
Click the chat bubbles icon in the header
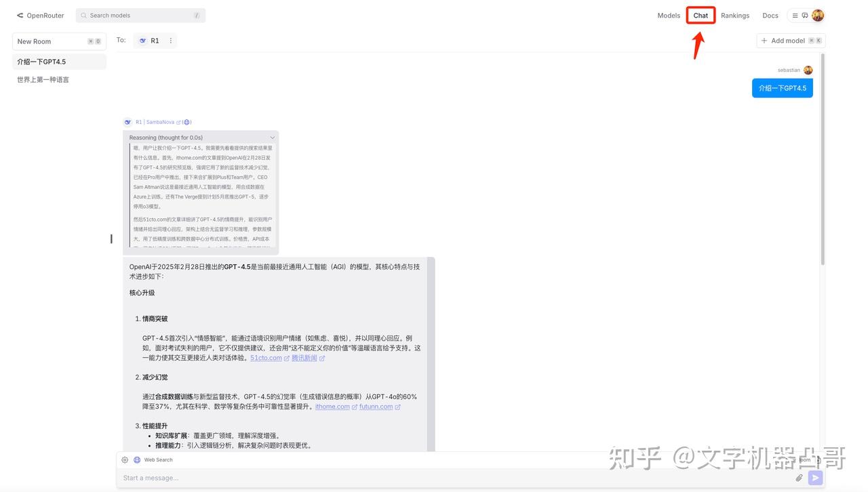coord(805,14)
